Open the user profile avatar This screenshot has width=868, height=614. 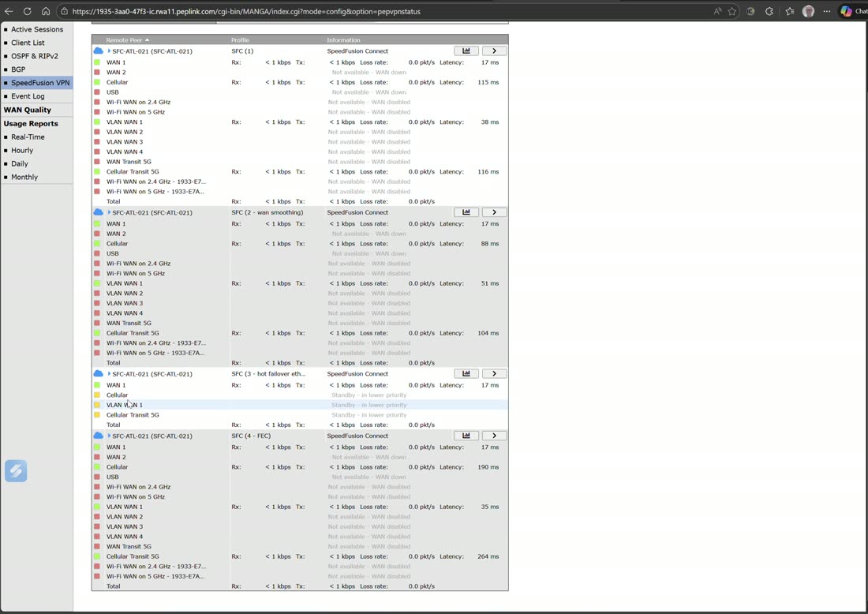808,11
